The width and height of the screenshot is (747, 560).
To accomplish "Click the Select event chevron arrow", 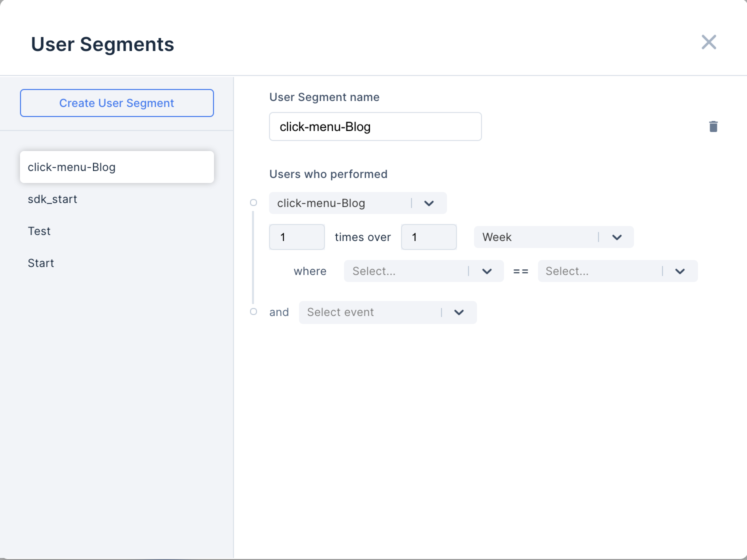I will pos(459,312).
